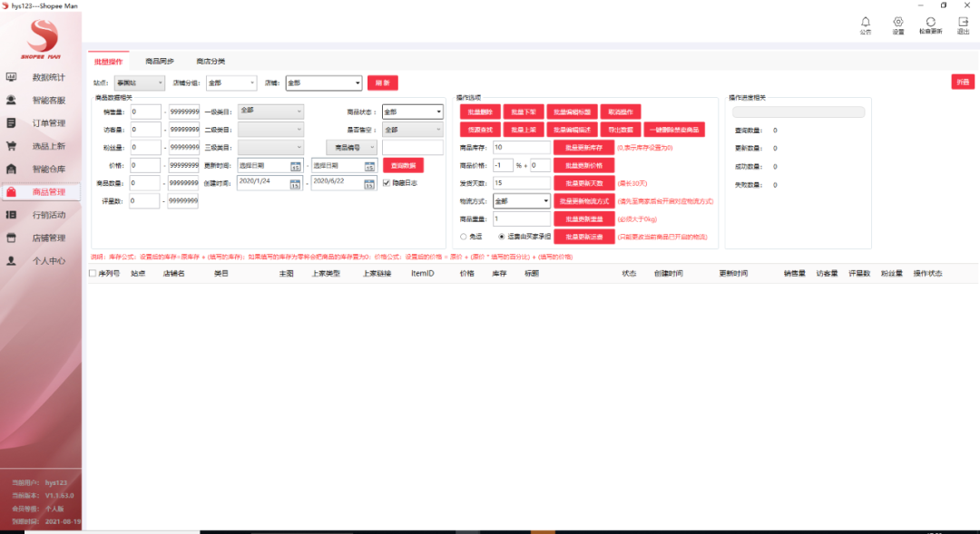Open the 站点 site dropdown
980x534 pixels.
(140, 83)
